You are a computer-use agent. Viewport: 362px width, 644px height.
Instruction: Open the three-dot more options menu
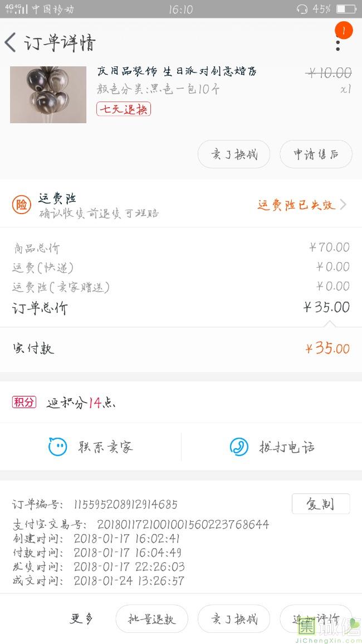(x=337, y=44)
